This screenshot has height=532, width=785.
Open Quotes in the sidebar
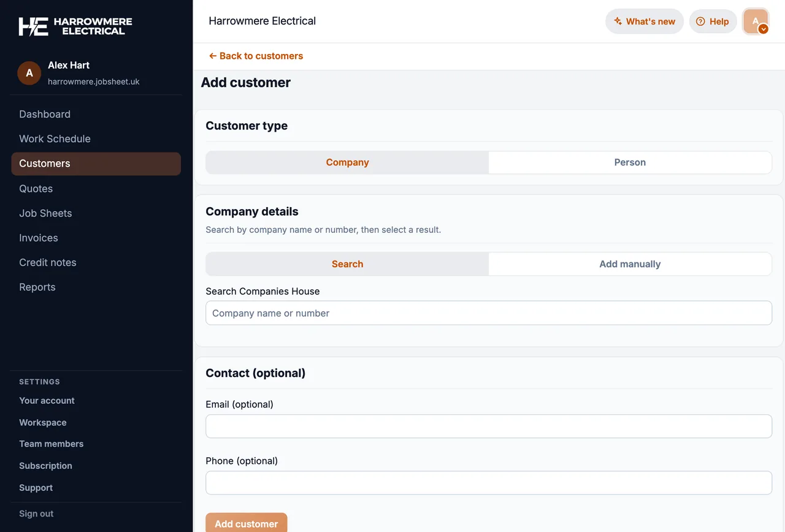pos(96,189)
